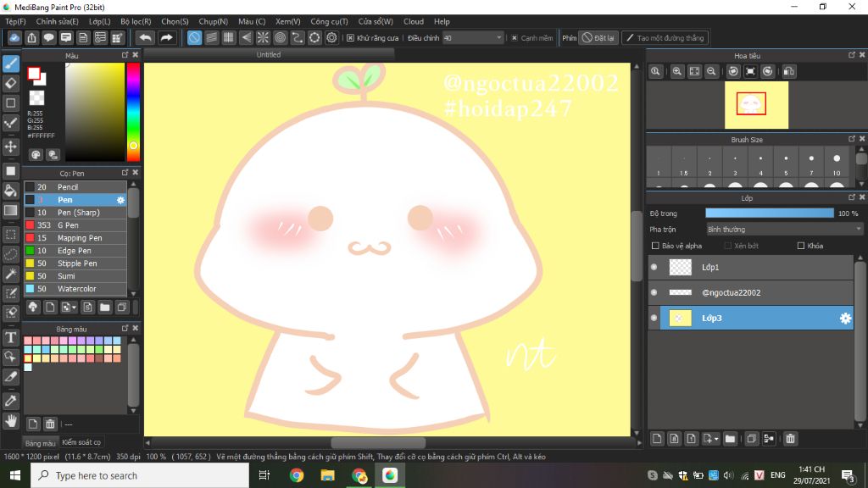This screenshot has height=488, width=868.
Task: Select the Gradient tool
Action: point(10,210)
